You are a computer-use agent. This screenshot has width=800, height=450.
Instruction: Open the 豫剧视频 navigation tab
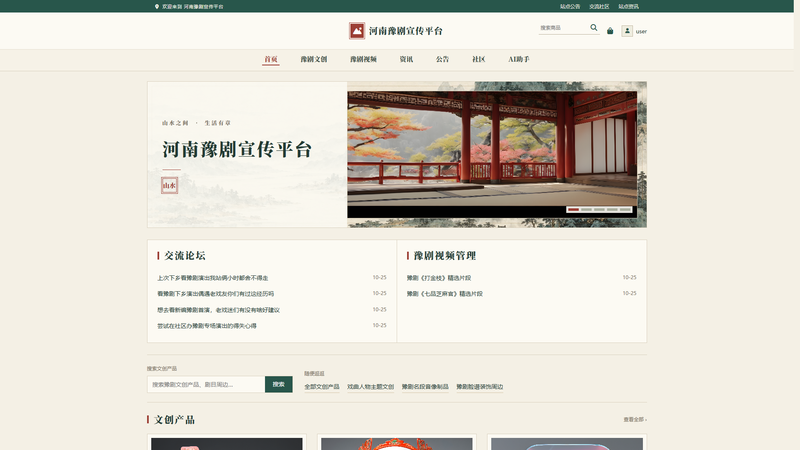click(x=363, y=59)
